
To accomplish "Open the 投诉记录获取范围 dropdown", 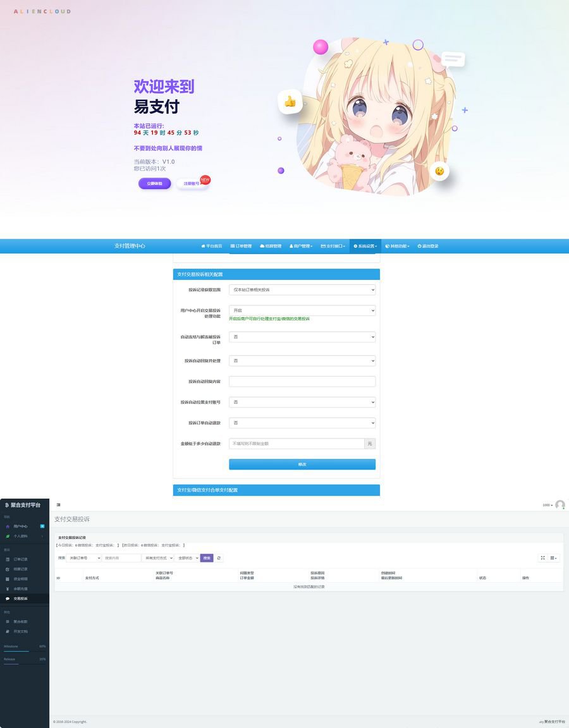I will pyautogui.click(x=302, y=289).
